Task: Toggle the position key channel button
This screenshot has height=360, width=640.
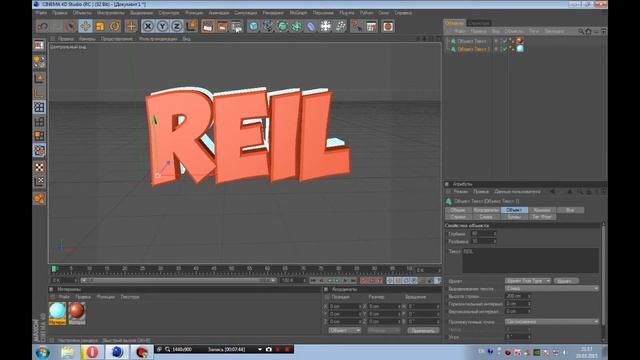Action: [x=390, y=280]
